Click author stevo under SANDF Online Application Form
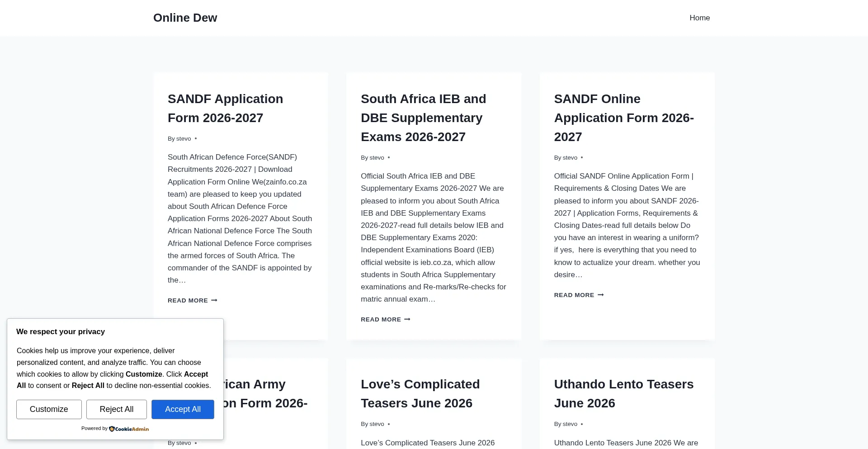This screenshot has width=868, height=449. [570, 158]
